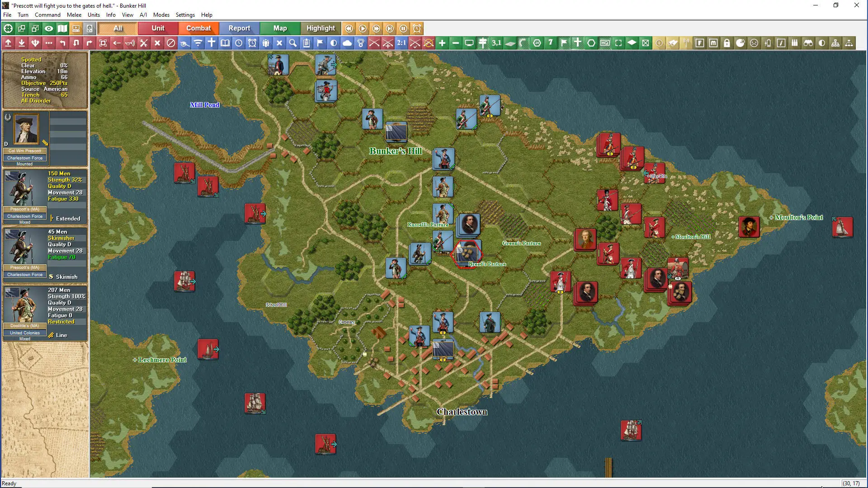Click the pause playback button
868x488 pixels.
click(403, 28)
